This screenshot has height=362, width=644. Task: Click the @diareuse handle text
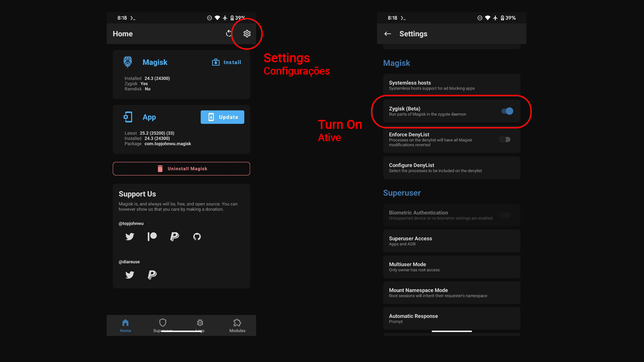(x=129, y=261)
